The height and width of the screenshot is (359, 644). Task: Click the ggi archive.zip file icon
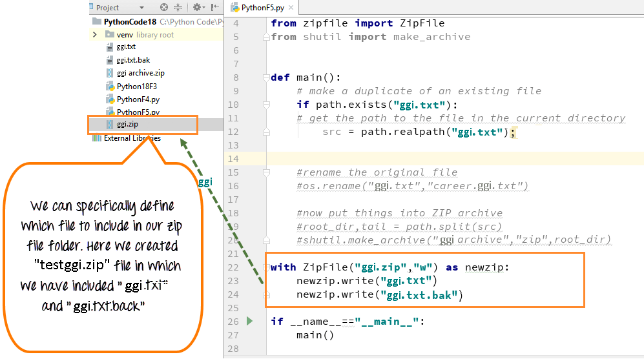(x=111, y=73)
